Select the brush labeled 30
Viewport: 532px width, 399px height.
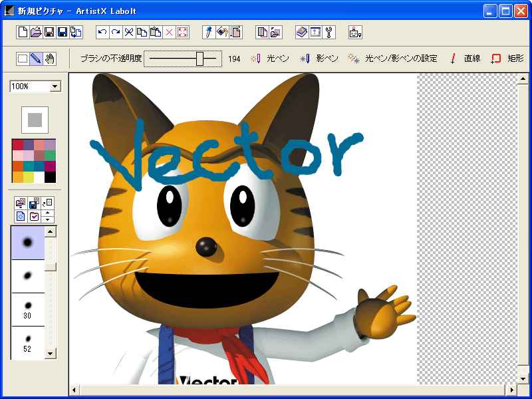[28, 309]
